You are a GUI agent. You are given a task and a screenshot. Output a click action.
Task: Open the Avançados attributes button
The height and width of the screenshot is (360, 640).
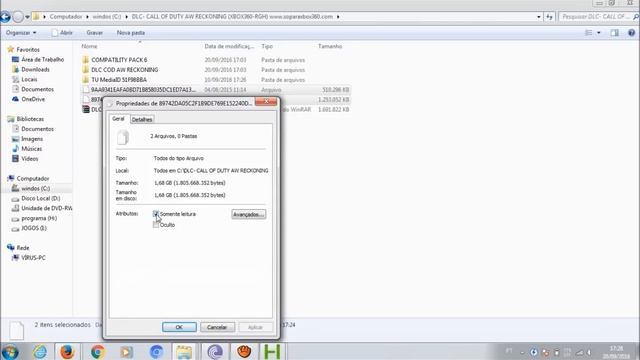(249, 214)
